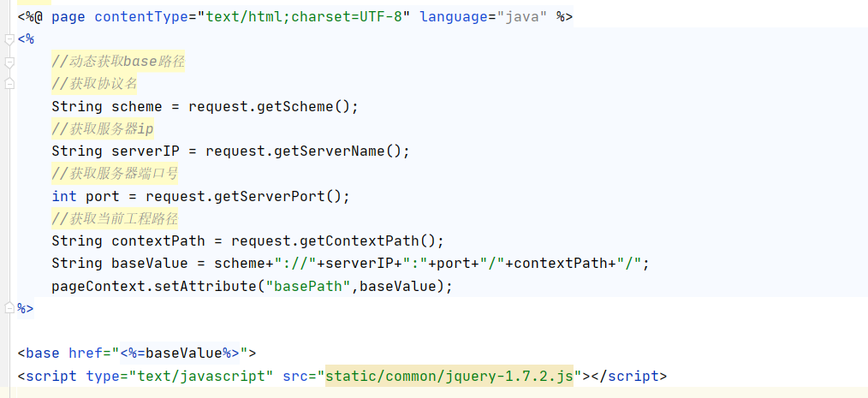Viewport: 868px width, 398px height.
Task: Click the request.getScheme() call
Action: 269,106
